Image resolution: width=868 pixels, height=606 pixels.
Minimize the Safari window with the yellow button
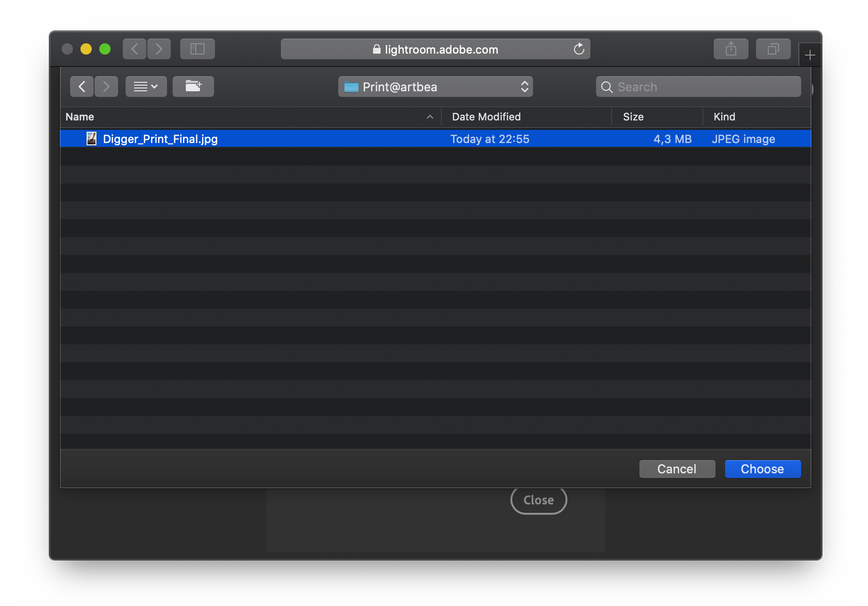coord(86,49)
